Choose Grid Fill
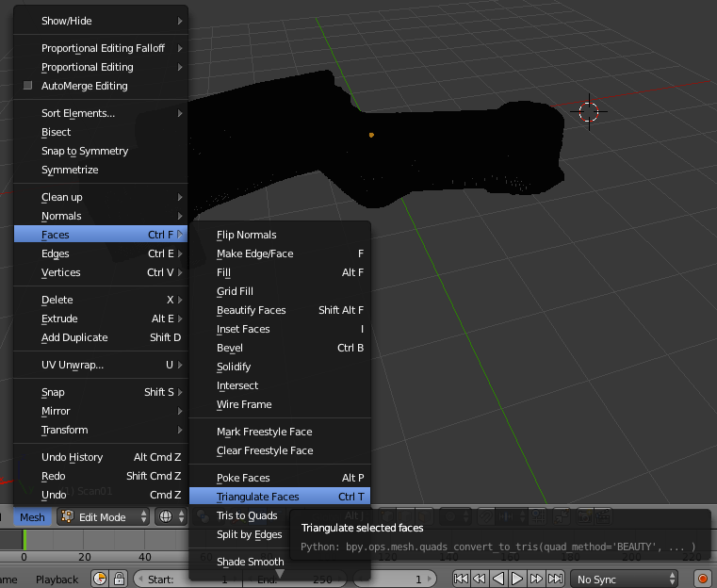The width and height of the screenshot is (717, 588). 280,291
